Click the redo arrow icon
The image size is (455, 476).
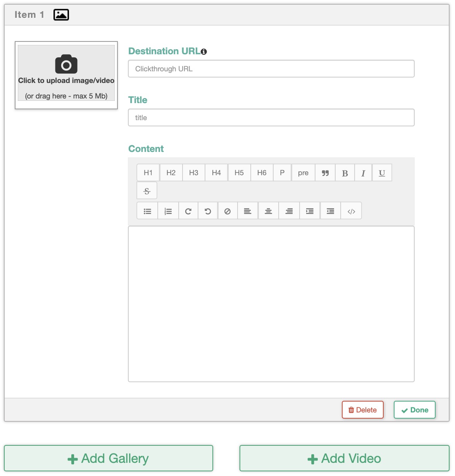[x=188, y=211]
